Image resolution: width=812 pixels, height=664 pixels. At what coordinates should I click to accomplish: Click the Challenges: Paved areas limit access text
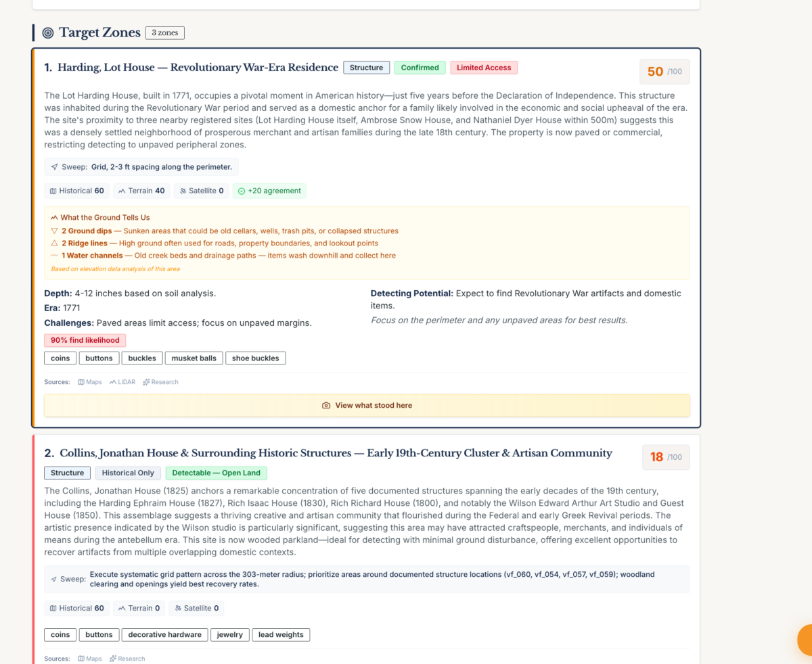click(178, 323)
